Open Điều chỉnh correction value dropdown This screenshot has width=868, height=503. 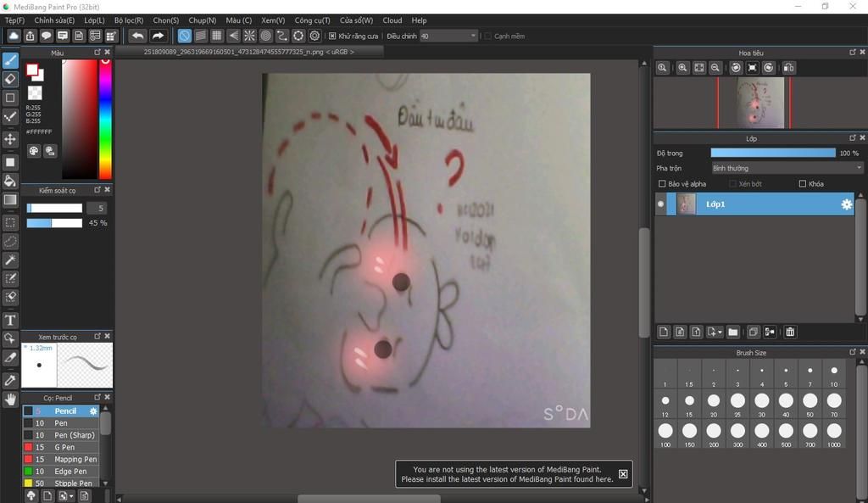(448, 36)
